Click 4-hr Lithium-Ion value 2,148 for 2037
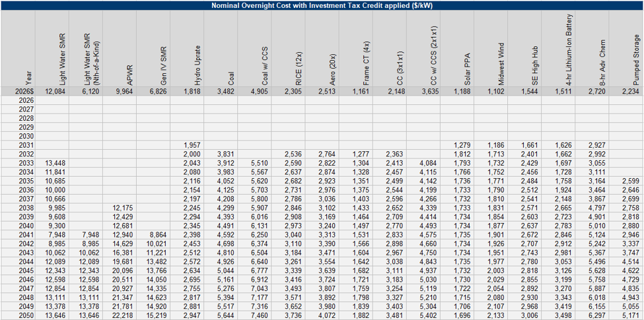 click(564, 199)
